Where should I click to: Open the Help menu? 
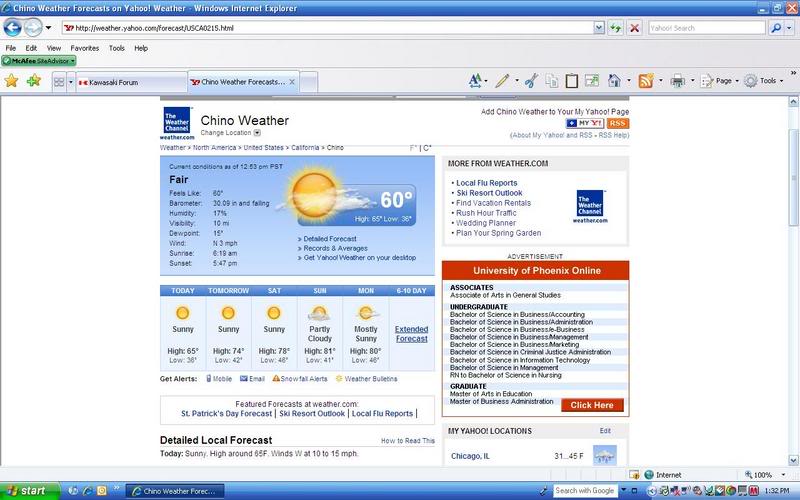click(141, 48)
